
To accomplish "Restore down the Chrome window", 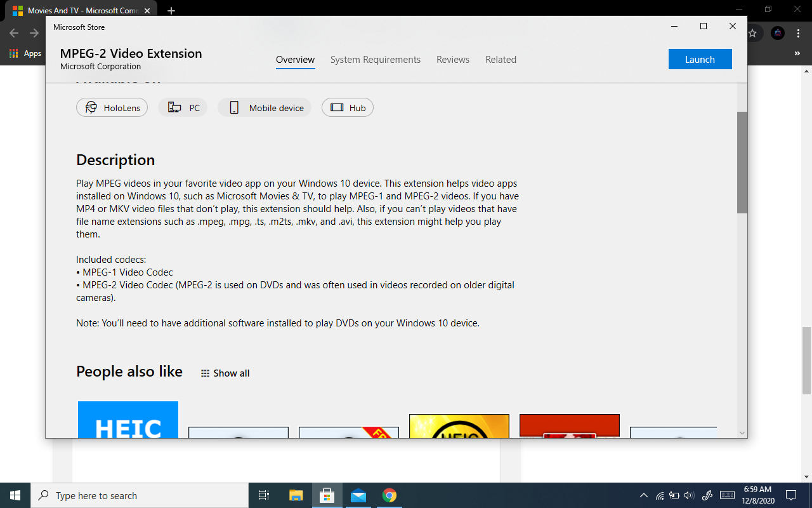I will point(768,9).
